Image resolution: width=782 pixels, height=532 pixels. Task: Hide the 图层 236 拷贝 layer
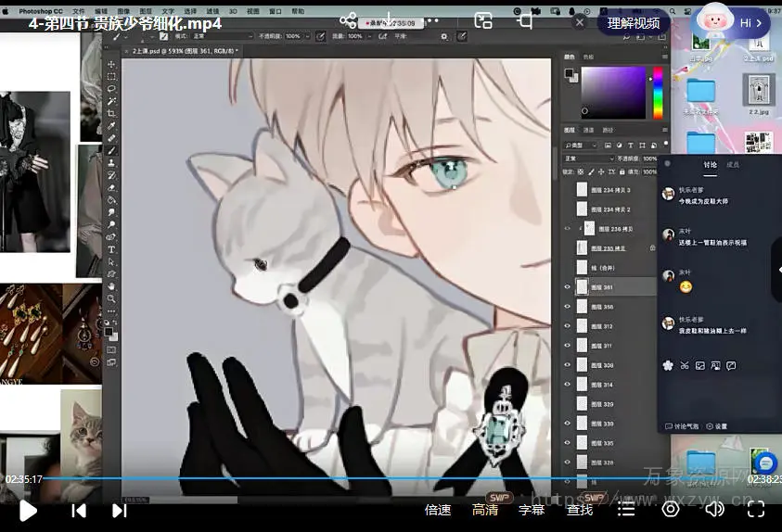click(568, 229)
